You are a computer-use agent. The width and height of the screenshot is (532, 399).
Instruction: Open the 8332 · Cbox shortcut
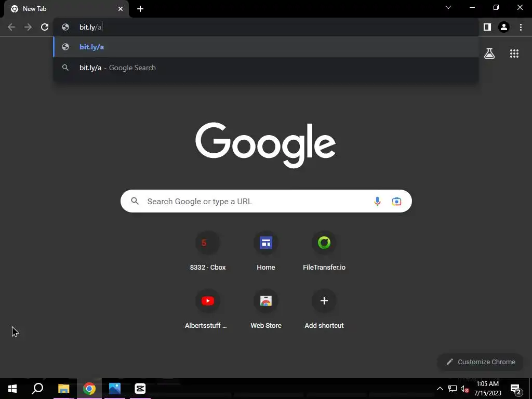pos(208,251)
